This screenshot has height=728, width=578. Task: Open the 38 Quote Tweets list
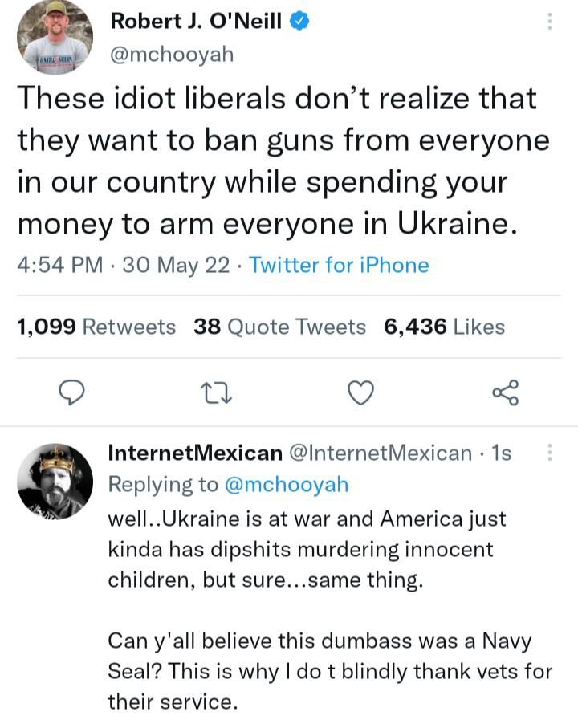coord(278,327)
